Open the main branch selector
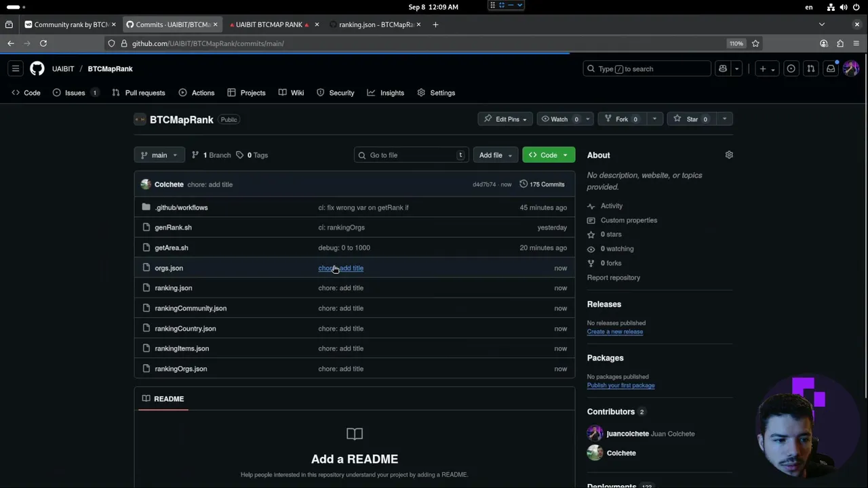Image resolution: width=868 pixels, height=488 pixels. click(x=159, y=155)
